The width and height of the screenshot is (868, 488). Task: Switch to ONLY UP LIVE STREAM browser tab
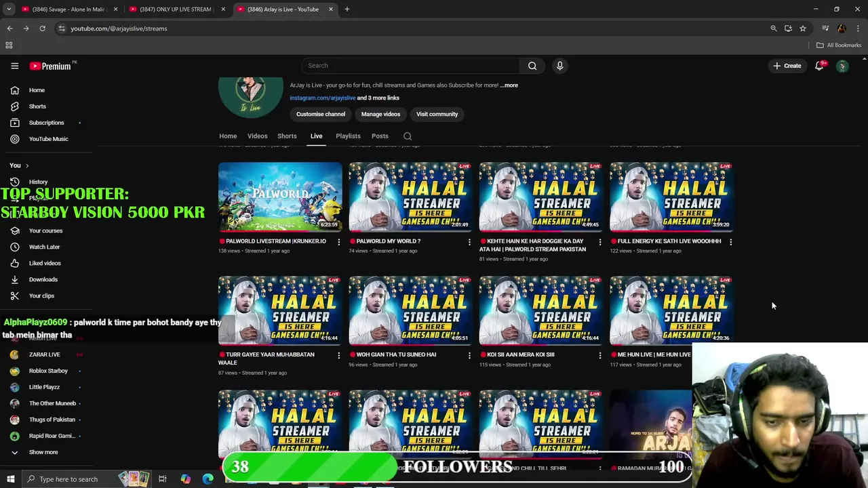tap(176, 9)
